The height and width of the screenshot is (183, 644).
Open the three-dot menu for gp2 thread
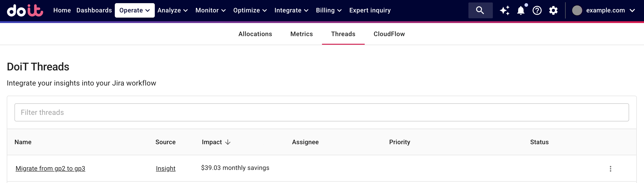click(610, 169)
